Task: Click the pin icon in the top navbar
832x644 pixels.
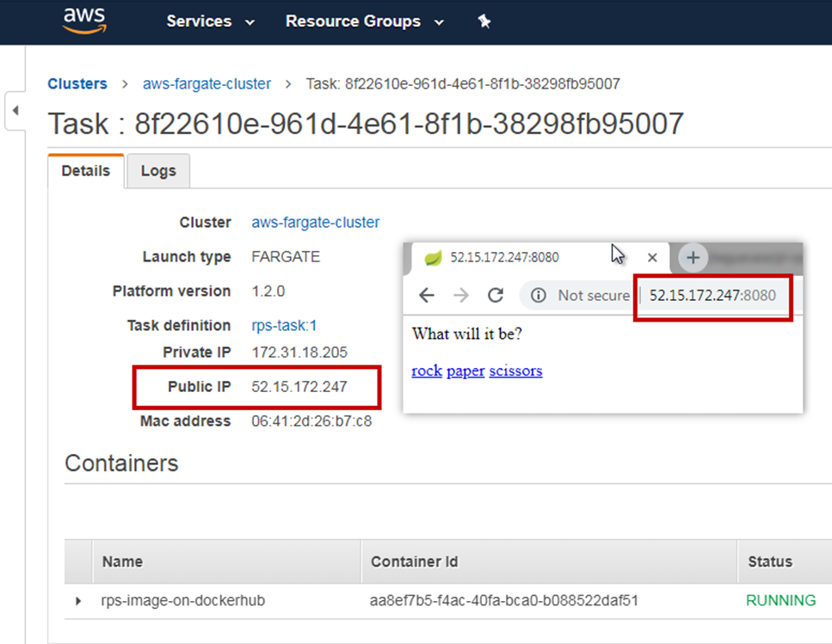Action: click(x=484, y=21)
